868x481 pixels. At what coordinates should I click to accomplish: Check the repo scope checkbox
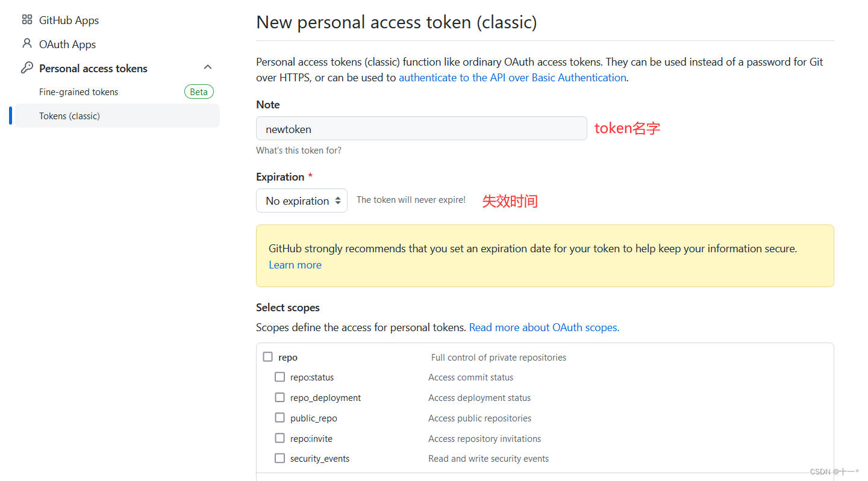point(268,357)
